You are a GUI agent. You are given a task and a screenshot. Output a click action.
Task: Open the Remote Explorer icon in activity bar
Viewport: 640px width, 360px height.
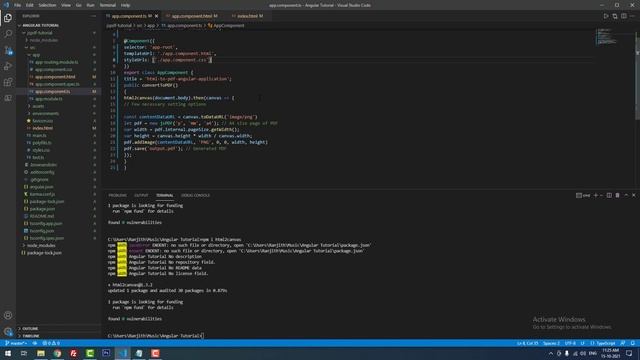8,98
